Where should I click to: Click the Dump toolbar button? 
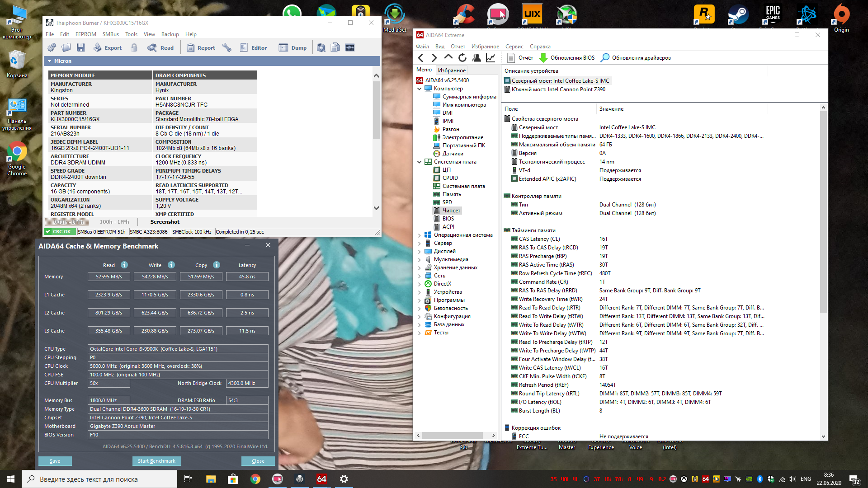click(292, 48)
